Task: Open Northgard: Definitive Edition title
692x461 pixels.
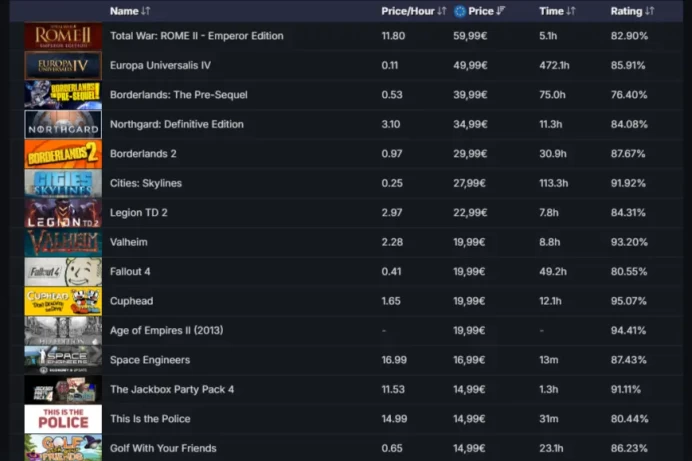Action: [x=177, y=124]
